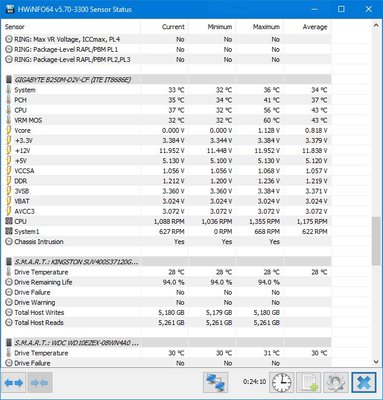Click the expand layout arrows icon
Image resolution: width=383 pixels, height=400 pixels.
(x=14, y=382)
